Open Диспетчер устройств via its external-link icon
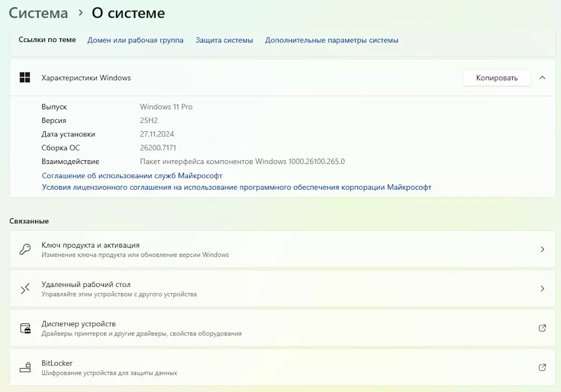 tap(542, 328)
